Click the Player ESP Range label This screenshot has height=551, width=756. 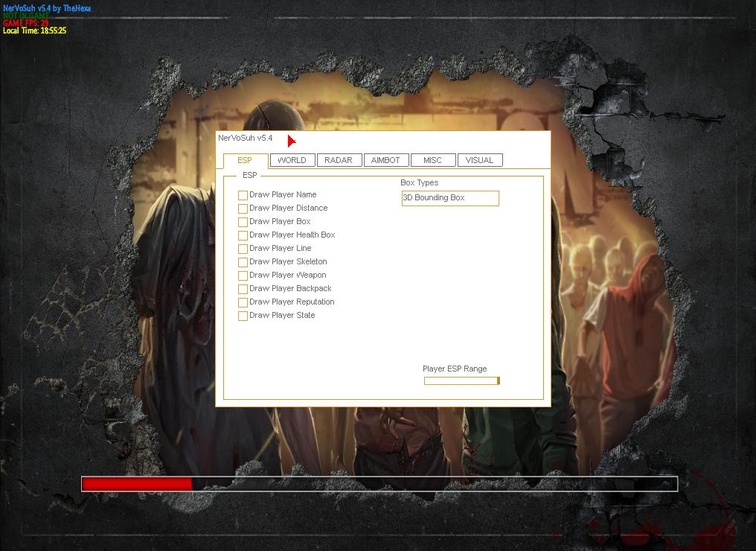pyautogui.click(x=455, y=369)
